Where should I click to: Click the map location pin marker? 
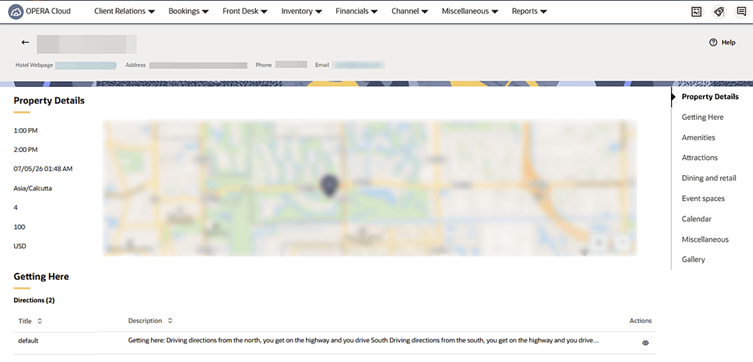[329, 185]
